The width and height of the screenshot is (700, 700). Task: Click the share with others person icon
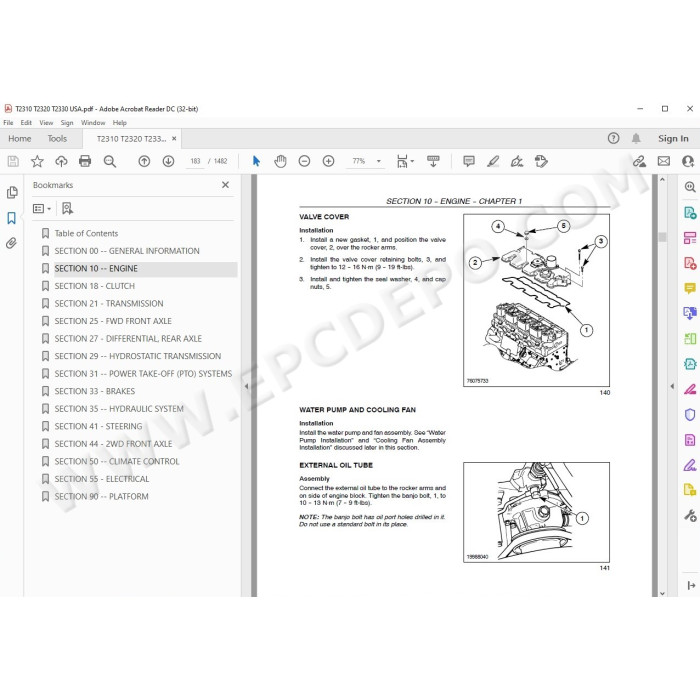click(688, 161)
